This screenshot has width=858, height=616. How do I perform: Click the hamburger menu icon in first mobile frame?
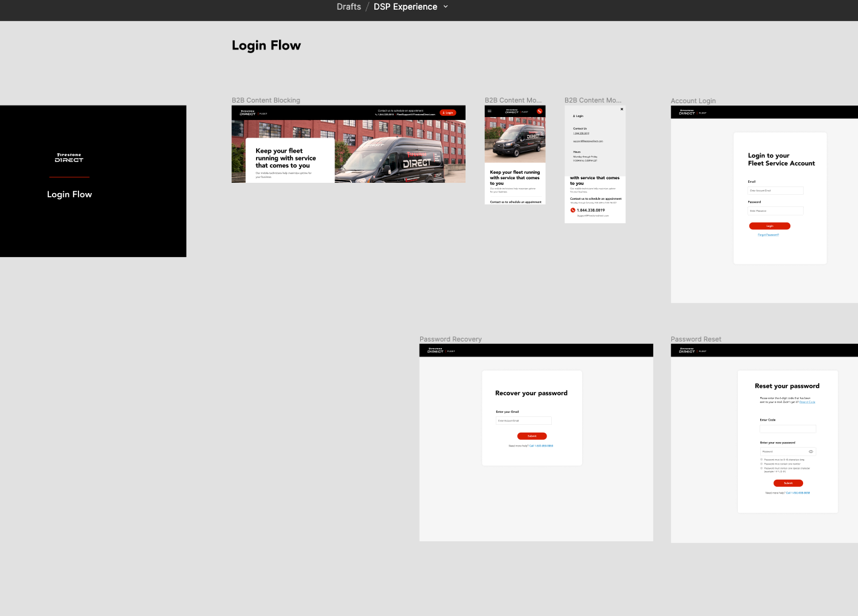pos(490,111)
